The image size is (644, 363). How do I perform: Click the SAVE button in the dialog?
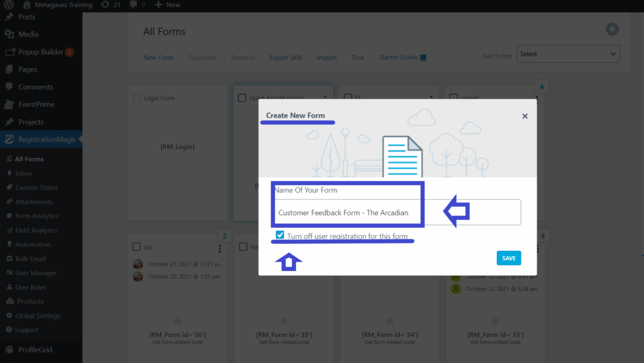[508, 257]
